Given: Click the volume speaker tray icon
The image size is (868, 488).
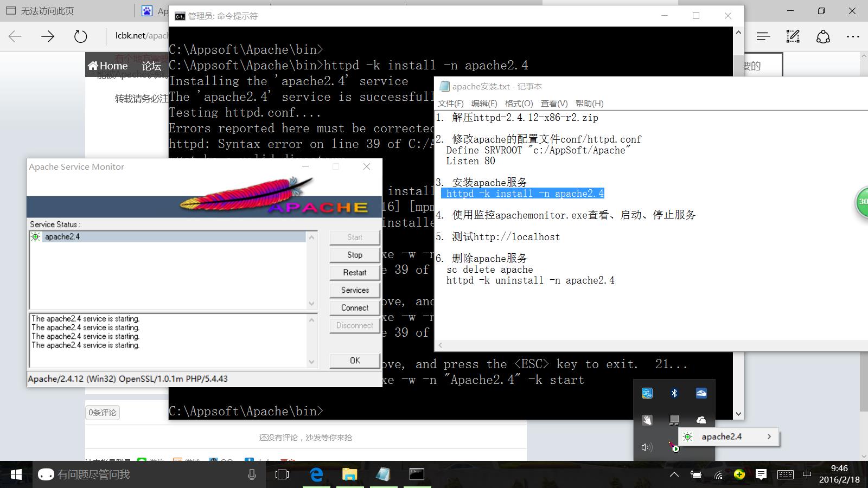Looking at the screenshot, I should pyautogui.click(x=646, y=447).
